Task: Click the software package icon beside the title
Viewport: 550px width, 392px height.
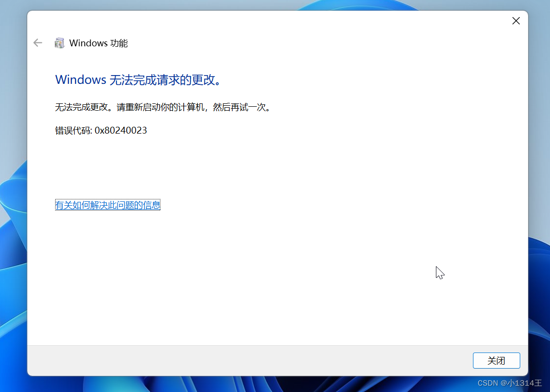Action: click(59, 43)
